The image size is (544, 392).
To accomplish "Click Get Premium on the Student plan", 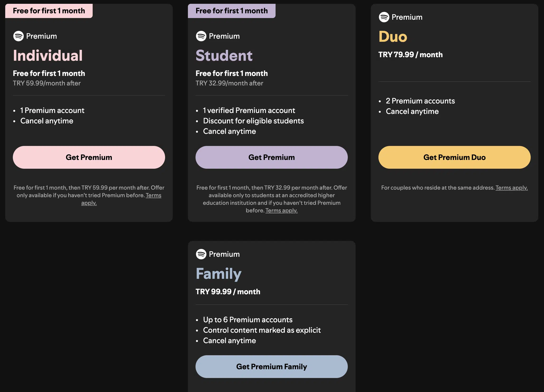I will click(x=272, y=157).
